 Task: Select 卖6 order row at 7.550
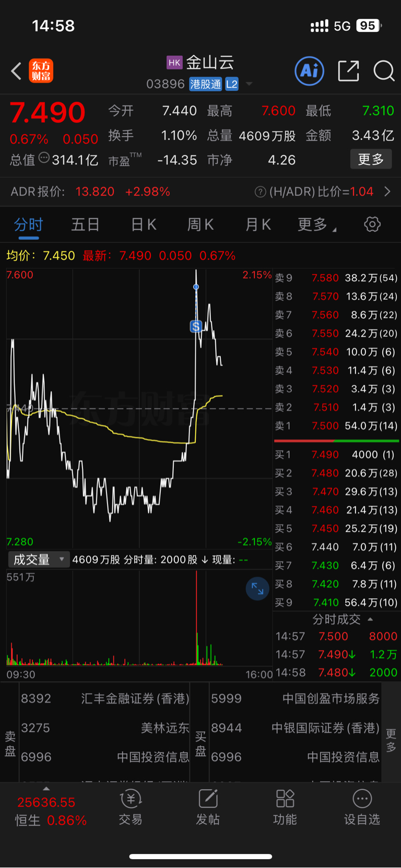click(336, 334)
